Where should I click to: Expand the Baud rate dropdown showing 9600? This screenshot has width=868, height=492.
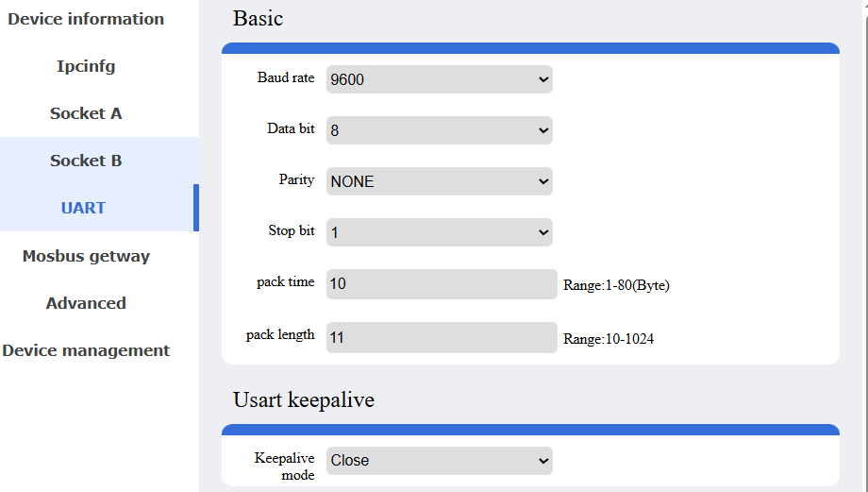pyautogui.click(x=439, y=79)
